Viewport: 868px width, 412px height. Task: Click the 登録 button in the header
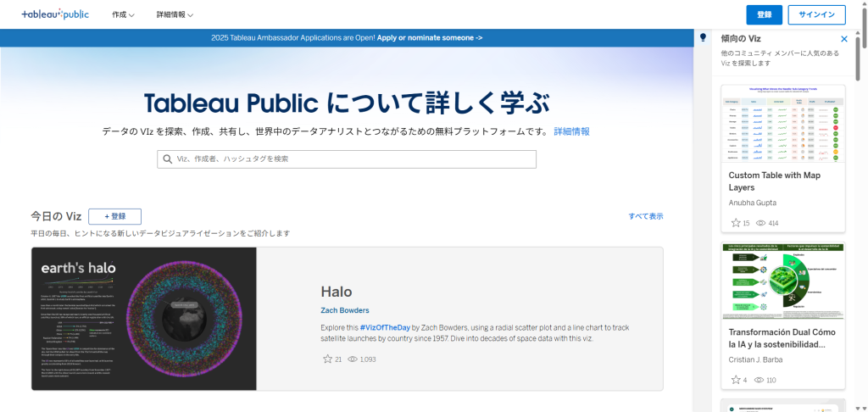(764, 15)
